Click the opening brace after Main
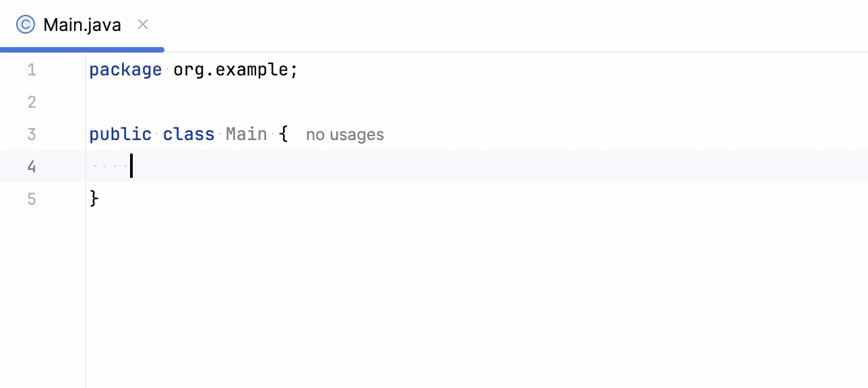Screen dimensions: 868x388 pos(284,134)
